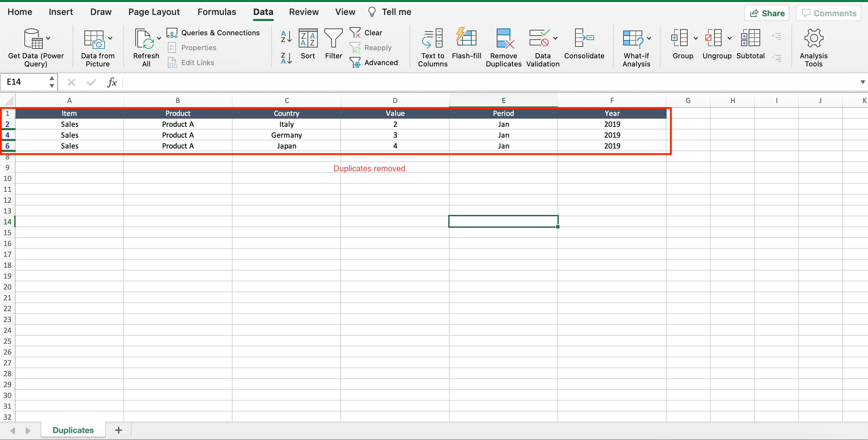Screen dimensions: 868x440
Task: Reapply the filter
Action: [x=371, y=47]
